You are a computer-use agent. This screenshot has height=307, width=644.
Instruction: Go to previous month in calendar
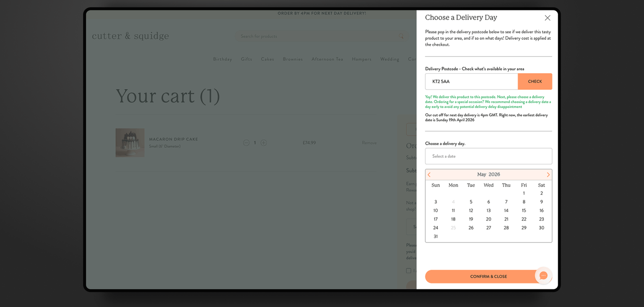pos(429,175)
